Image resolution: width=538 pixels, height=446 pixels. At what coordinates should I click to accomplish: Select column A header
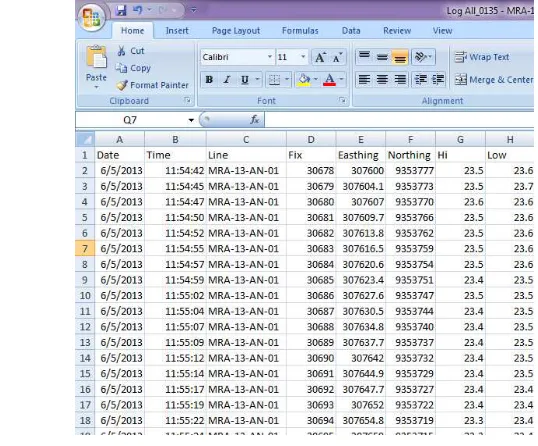(119, 140)
